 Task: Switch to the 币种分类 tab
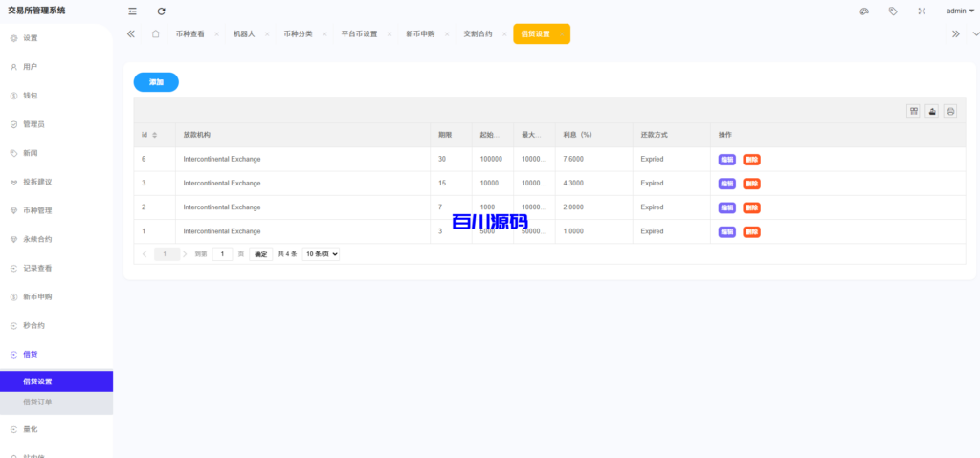point(299,34)
